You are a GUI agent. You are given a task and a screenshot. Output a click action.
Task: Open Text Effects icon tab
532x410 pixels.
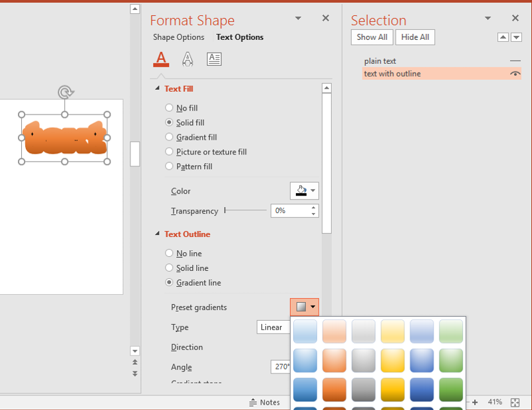[x=188, y=59]
